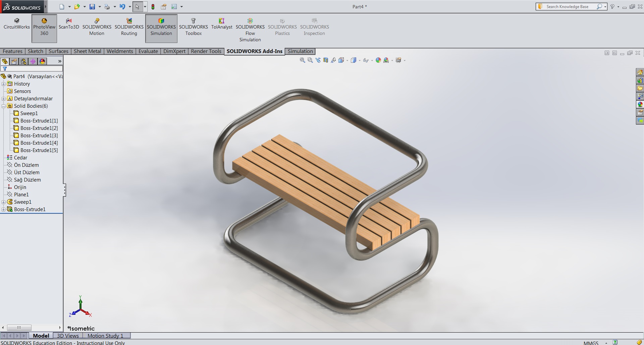This screenshot has width=644, height=345.
Task: Click the Apply Scene icon
Action: click(386, 60)
